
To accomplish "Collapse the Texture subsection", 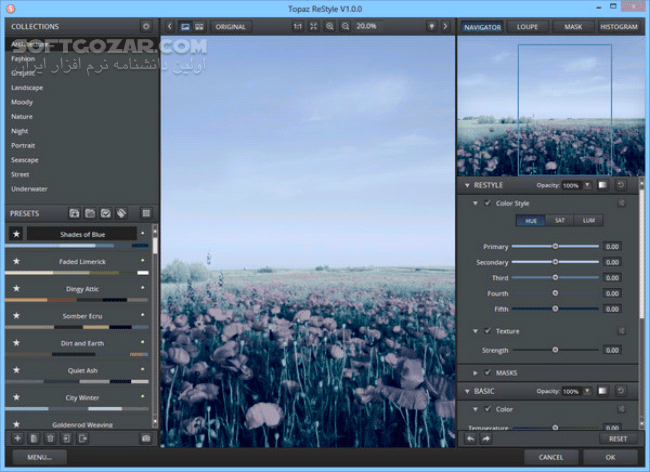I will (x=475, y=331).
